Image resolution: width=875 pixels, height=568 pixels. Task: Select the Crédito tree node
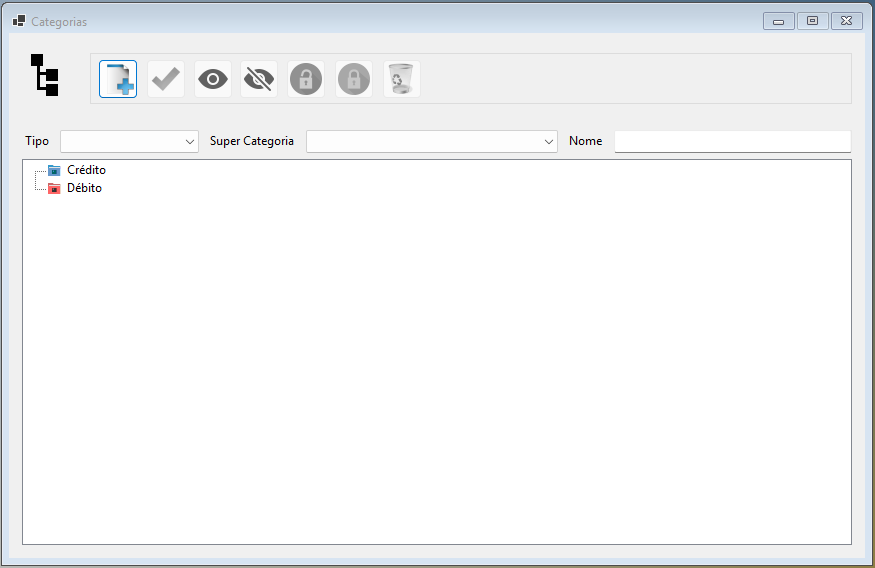[x=86, y=170]
